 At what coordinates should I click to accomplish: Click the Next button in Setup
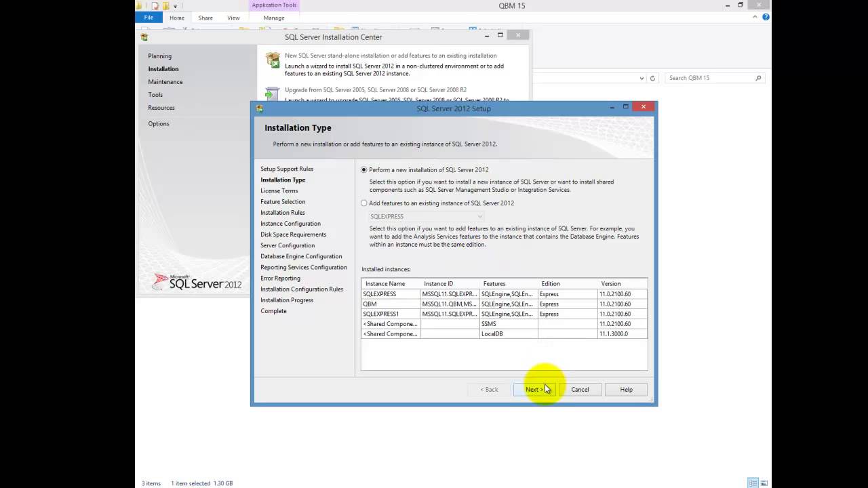pyautogui.click(x=534, y=390)
